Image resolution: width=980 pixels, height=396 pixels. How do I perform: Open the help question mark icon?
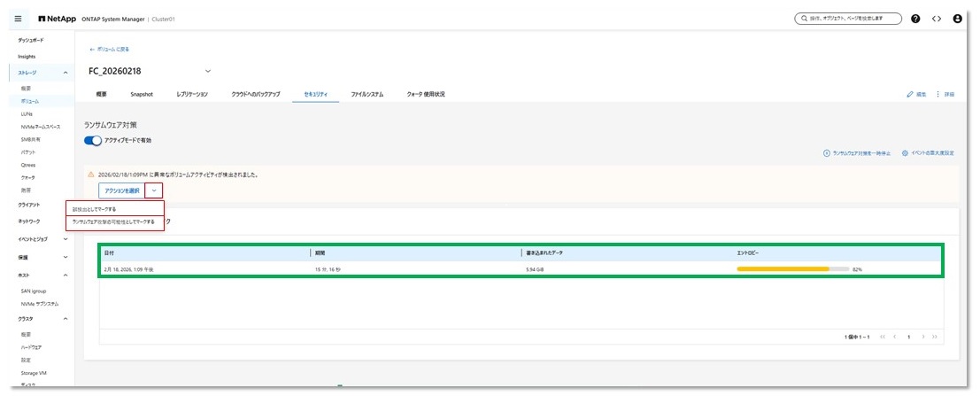914,19
